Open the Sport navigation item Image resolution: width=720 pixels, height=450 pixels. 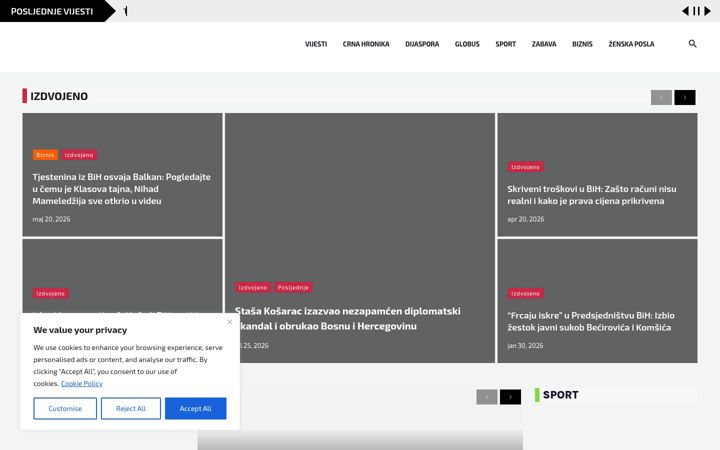pos(506,44)
